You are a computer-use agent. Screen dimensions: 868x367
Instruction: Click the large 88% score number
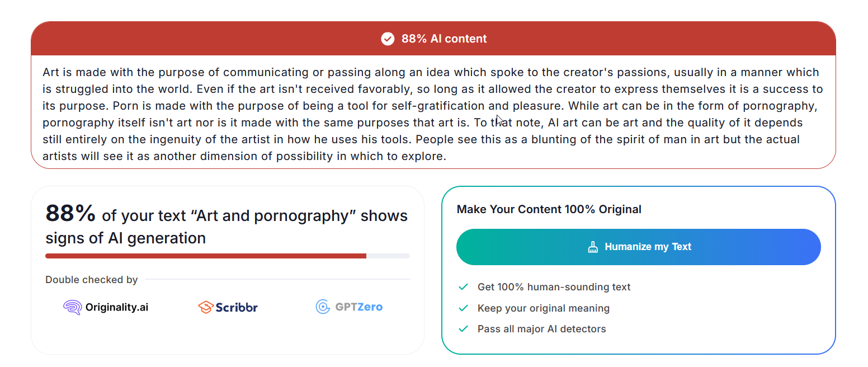tap(70, 213)
